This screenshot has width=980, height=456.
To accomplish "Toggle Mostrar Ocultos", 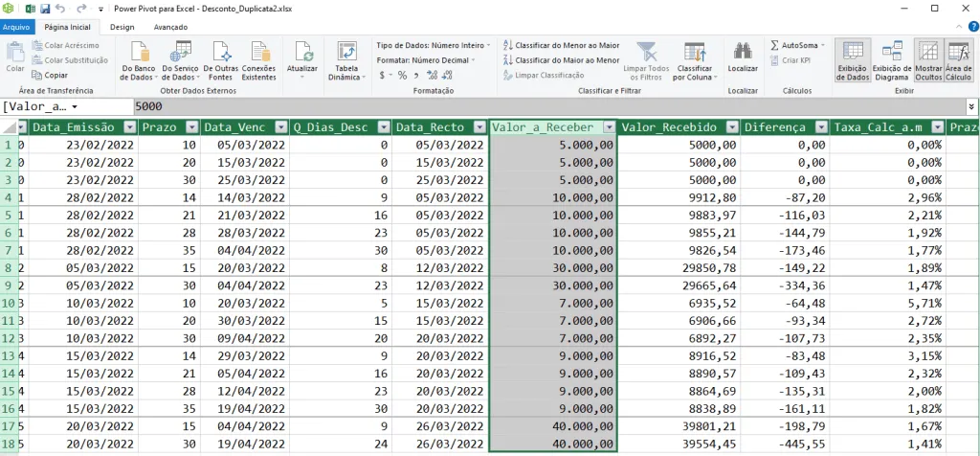I will pyautogui.click(x=928, y=60).
